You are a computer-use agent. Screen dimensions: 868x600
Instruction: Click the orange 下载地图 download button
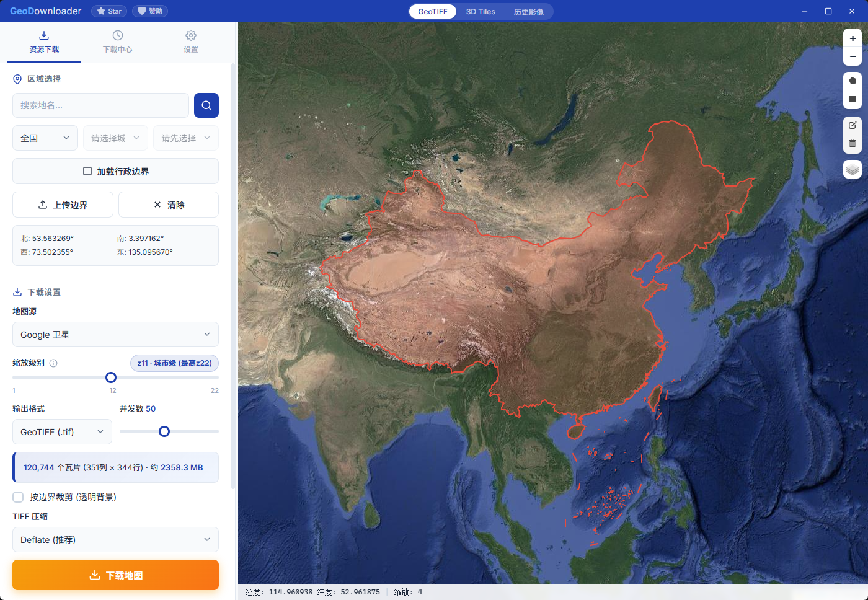[x=115, y=575]
